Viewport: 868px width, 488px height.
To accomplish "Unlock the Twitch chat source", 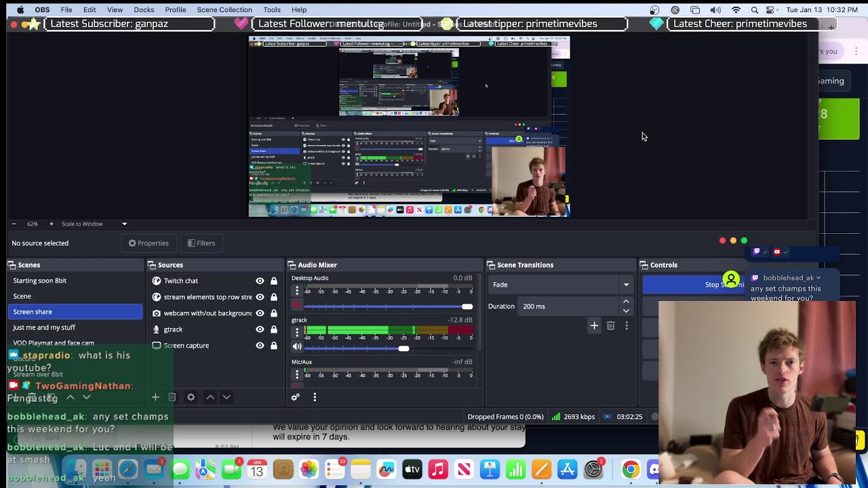I will point(274,281).
